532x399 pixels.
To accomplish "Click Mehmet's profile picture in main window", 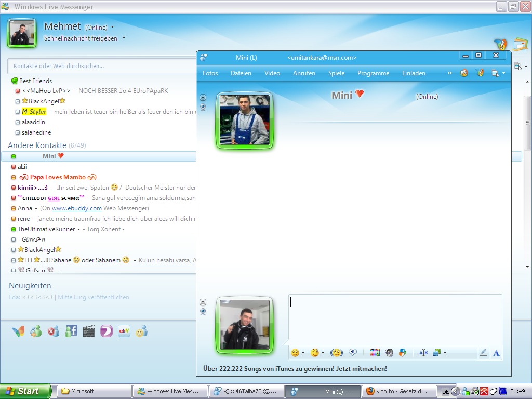I will click(x=22, y=33).
